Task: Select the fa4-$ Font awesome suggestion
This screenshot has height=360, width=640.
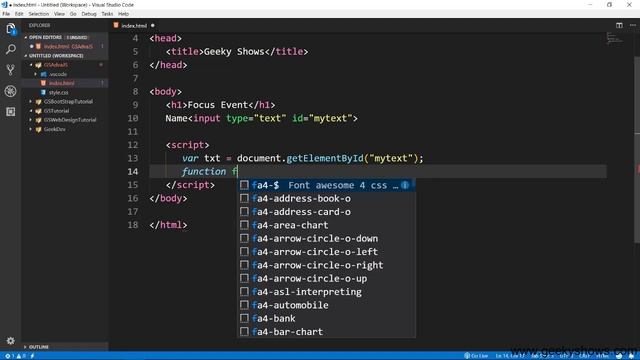Action: point(327,185)
